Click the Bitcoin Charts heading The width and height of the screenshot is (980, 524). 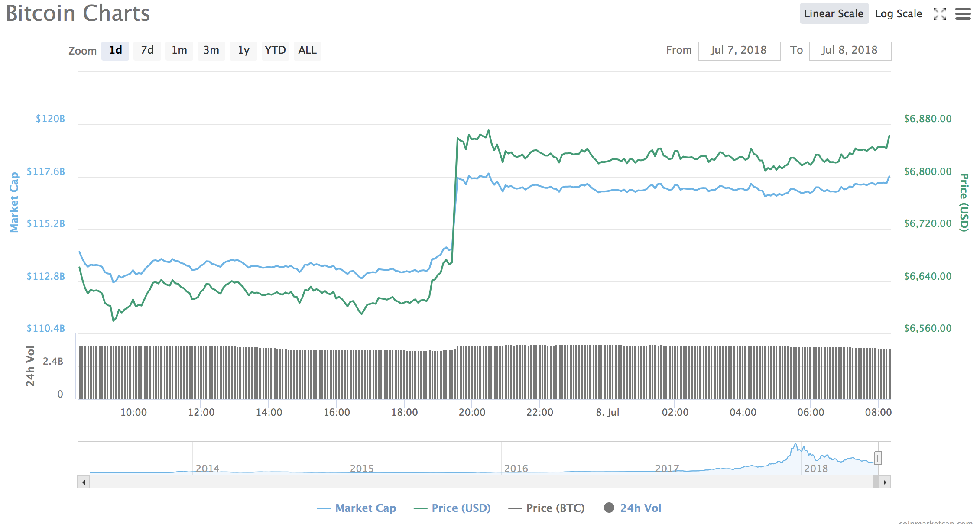coord(78,13)
